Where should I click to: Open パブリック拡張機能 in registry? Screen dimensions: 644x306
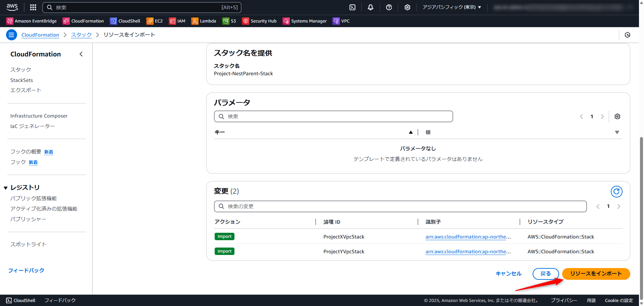click(x=34, y=198)
